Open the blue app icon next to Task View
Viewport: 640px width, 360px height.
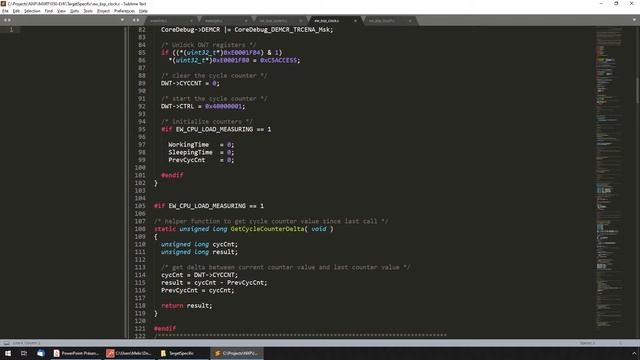(x=40, y=353)
